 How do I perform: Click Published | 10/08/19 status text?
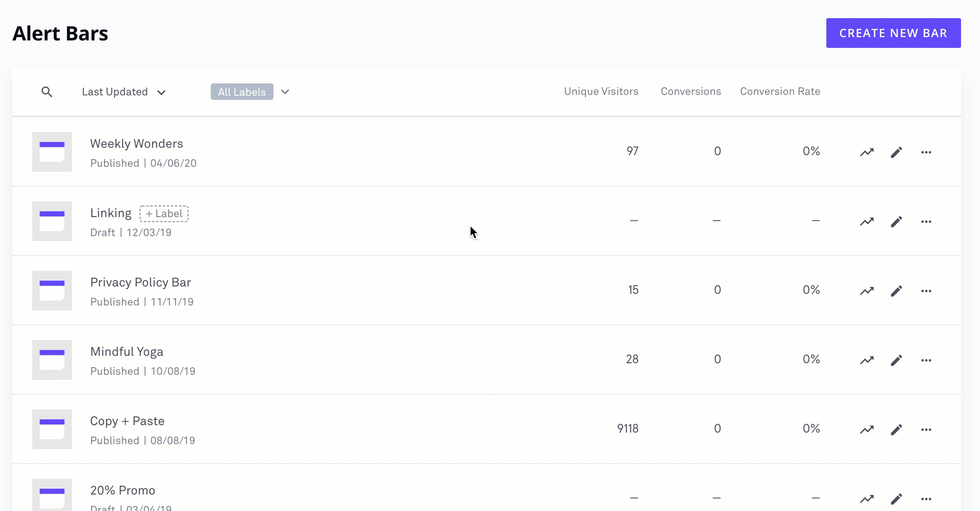point(143,371)
